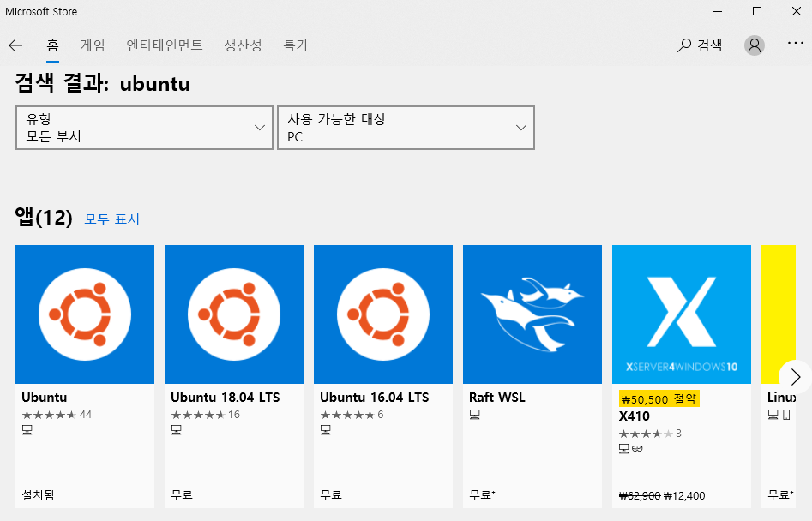812x521 pixels.
Task: Click the Raft WSL title
Action: click(497, 398)
